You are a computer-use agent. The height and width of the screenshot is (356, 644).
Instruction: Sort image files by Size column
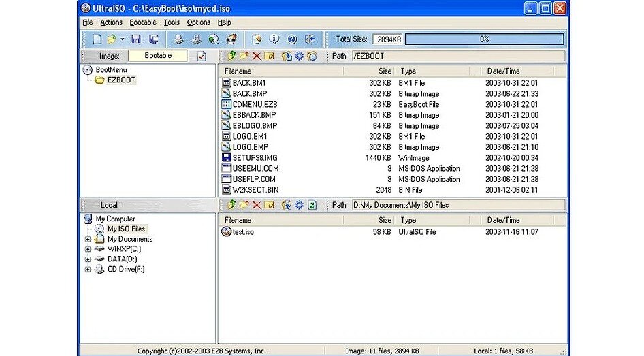click(x=369, y=71)
